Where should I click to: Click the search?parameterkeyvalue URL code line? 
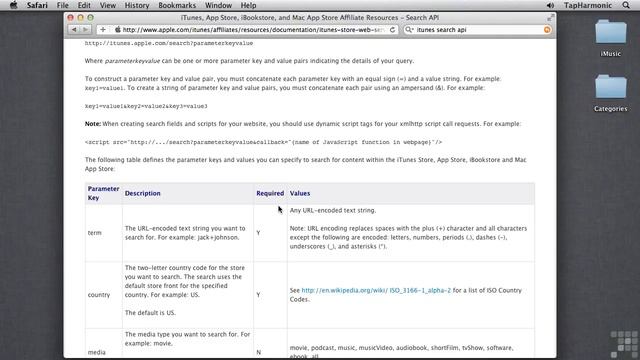coord(169,43)
